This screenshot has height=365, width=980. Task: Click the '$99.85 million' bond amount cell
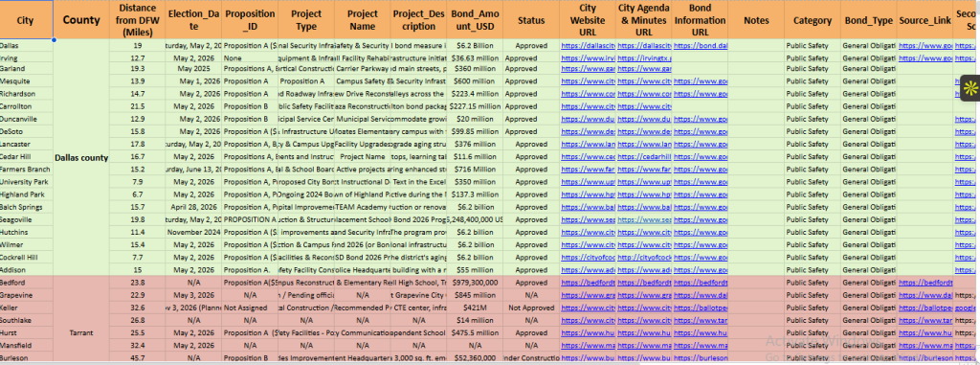point(475,131)
